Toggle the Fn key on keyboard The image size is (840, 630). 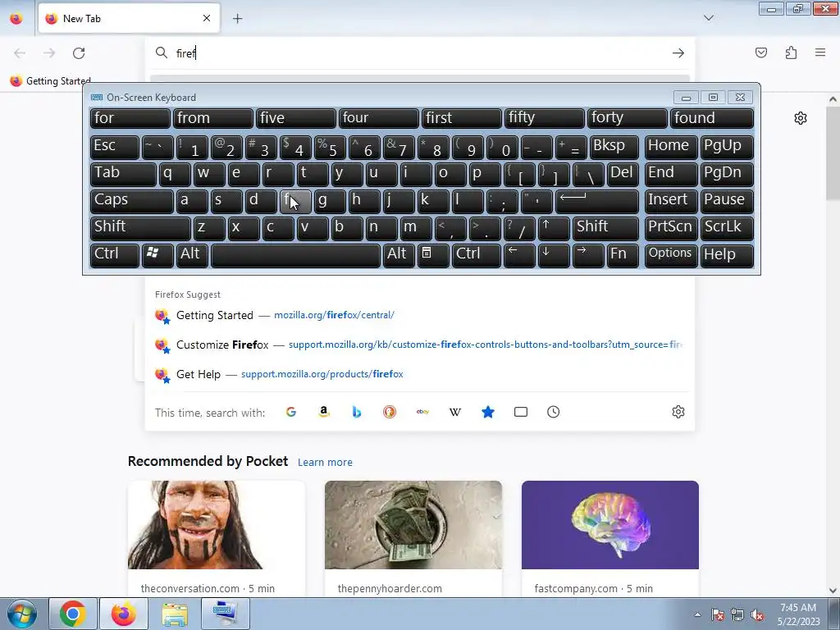pos(623,255)
